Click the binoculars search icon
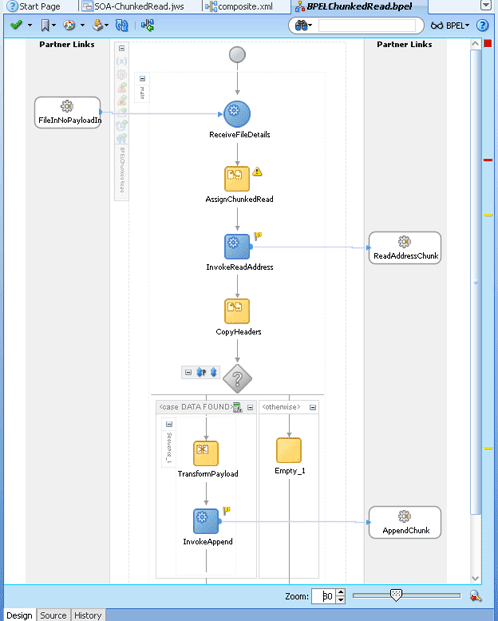The height and width of the screenshot is (621, 498). [301, 26]
